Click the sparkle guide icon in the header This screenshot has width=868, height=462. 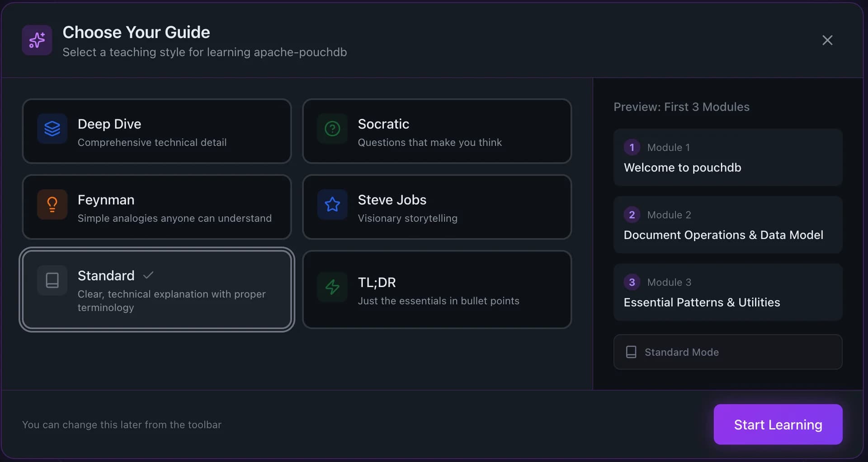coord(37,40)
